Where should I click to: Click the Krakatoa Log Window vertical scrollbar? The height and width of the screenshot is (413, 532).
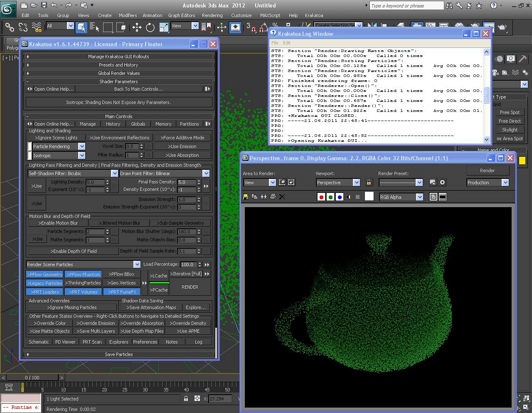click(486, 96)
